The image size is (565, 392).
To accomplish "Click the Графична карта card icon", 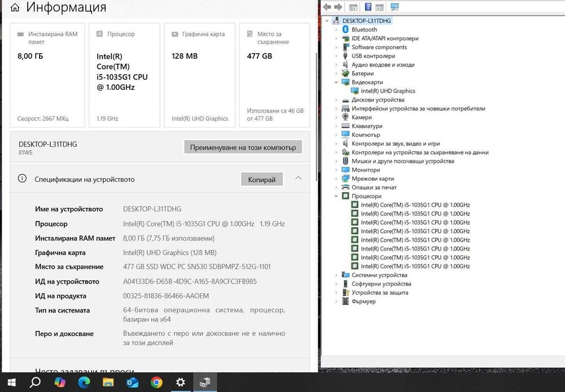I will (x=175, y=34).
